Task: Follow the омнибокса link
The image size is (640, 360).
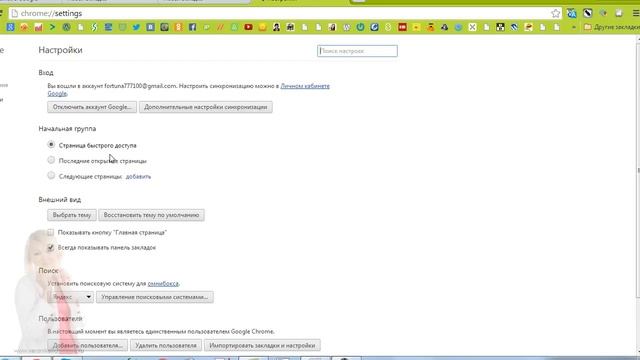Action: click(x=163, y=283)
